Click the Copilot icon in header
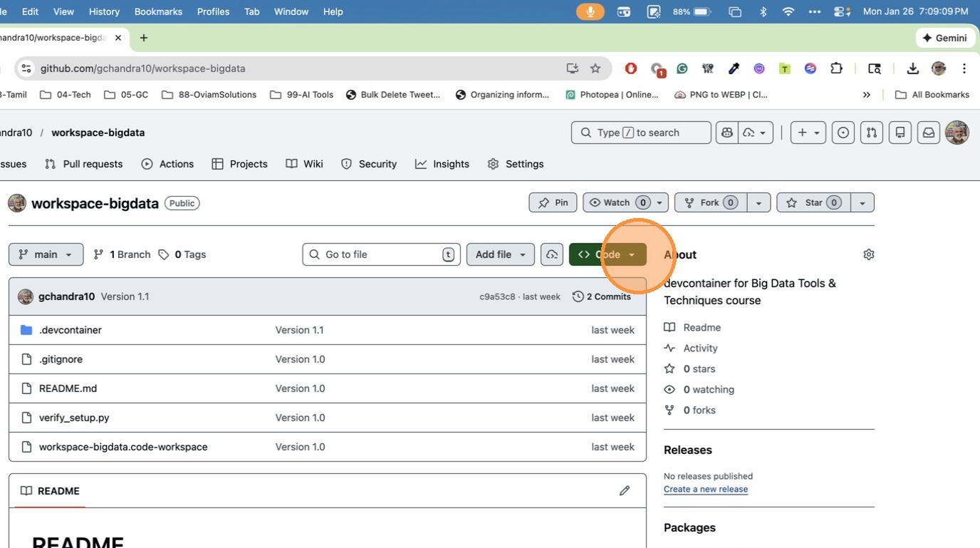 pyautogui.click(x=726, y=133)
